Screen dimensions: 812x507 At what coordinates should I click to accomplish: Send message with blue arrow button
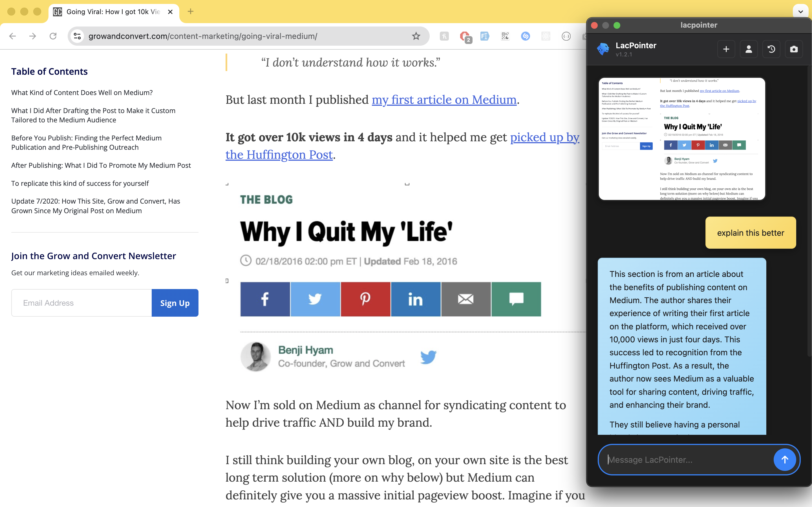pyautogui.click(x=784, y=459)
